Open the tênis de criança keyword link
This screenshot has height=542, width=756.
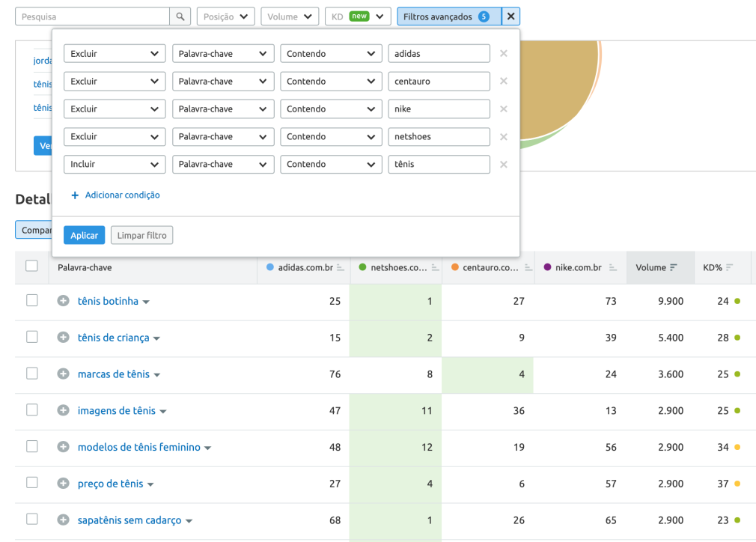[113, 338]
